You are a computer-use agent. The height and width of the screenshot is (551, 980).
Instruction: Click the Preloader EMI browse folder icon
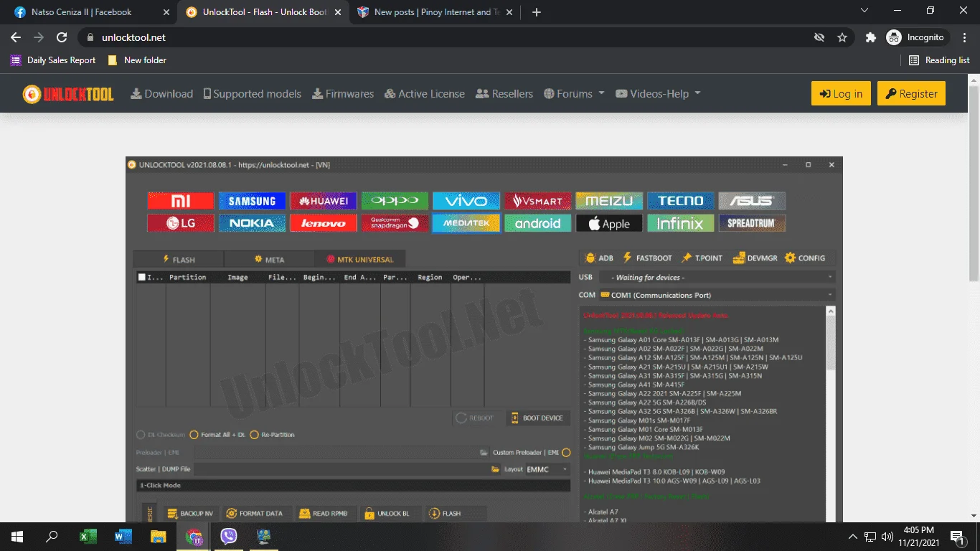(x=484, y=453)
